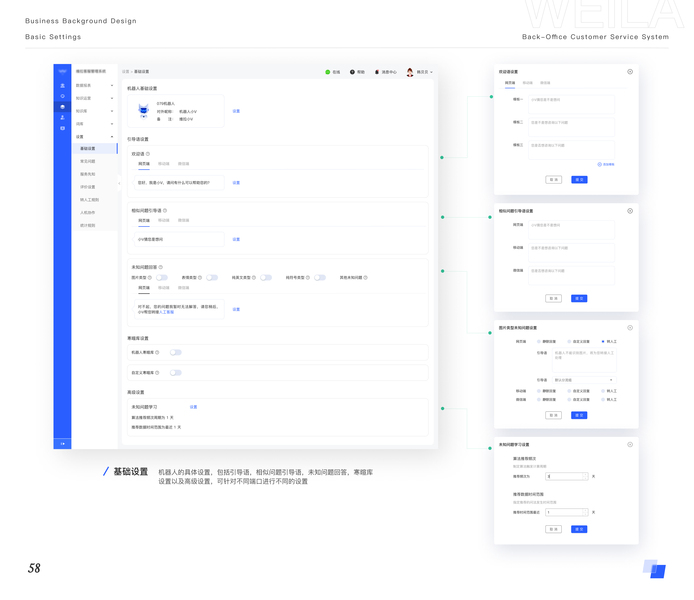This screenshot has height=600, width=694.
Task: Click the 设置 link beside the unknown-answer message
Action: [236, 309]
